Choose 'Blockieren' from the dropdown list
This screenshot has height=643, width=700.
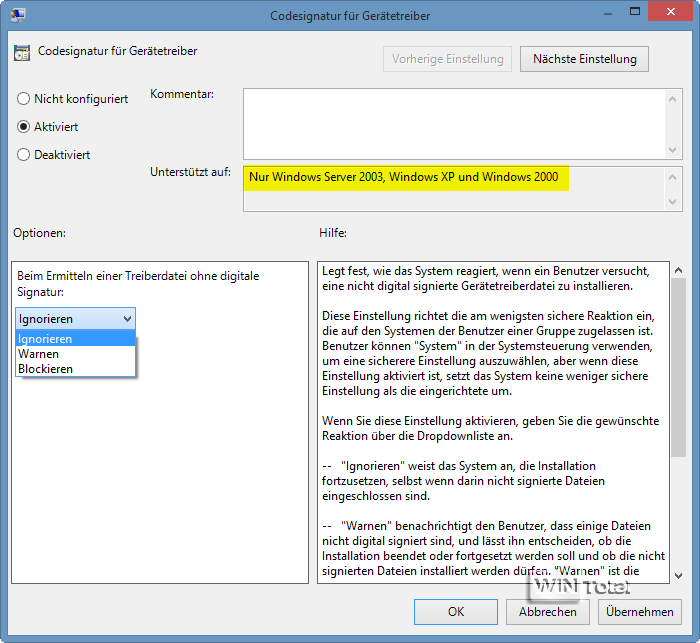[45, 369]
